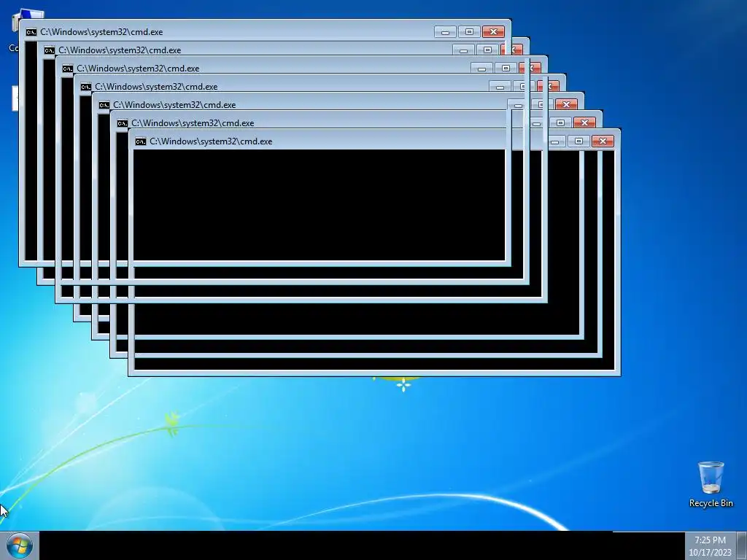Click title text of the second cascaded cmd.exe window
The image size is (747, 560).
tap(120, 50)
